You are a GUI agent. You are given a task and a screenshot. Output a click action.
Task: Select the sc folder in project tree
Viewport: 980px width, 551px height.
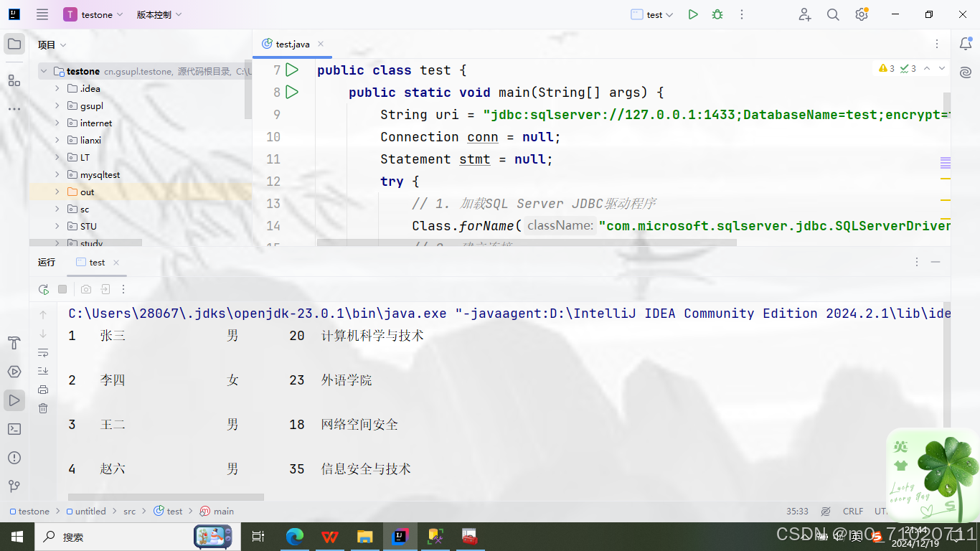[x=85, y=209]
